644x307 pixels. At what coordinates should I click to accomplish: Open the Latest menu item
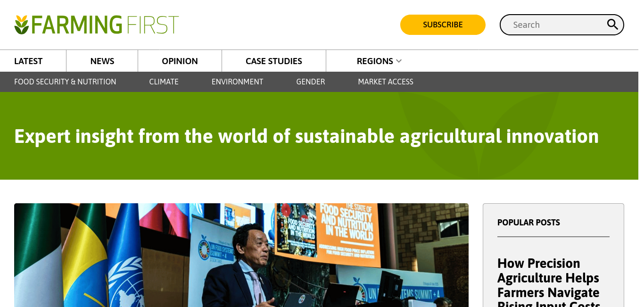[x=28, y=61]
